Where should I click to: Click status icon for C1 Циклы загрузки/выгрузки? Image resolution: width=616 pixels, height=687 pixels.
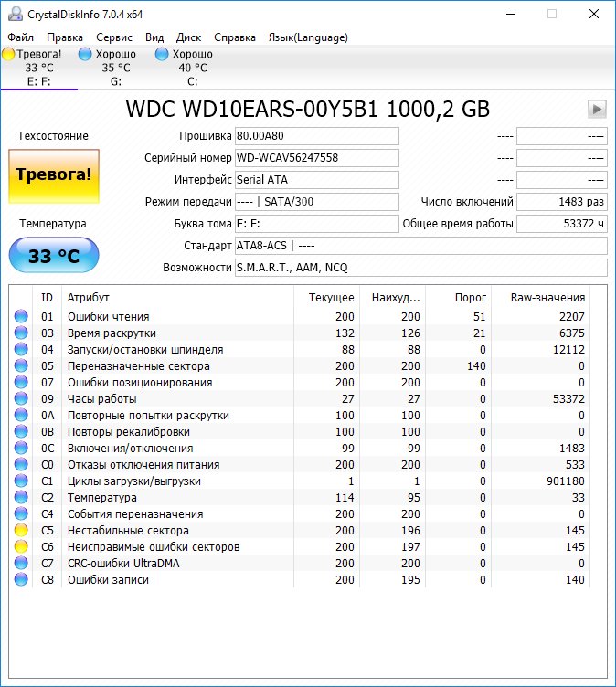pyautogui.click(x=21, y=481)
